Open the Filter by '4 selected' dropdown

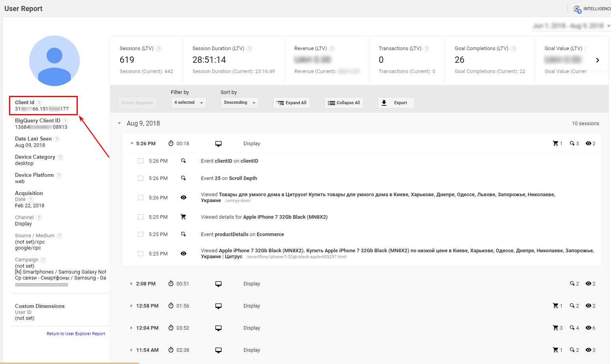click(x=189, y=103)
